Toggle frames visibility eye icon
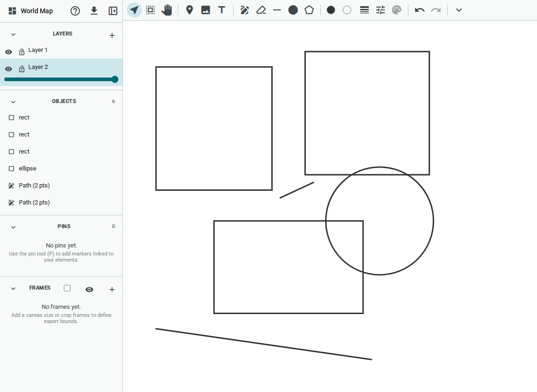The height and width of the screenshot is (392, 537). tap(89, 290)
